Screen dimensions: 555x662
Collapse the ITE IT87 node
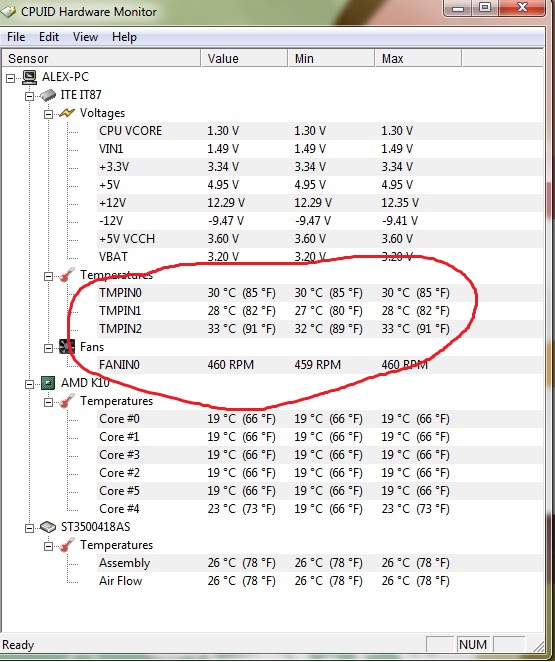(x=30, y=96)
